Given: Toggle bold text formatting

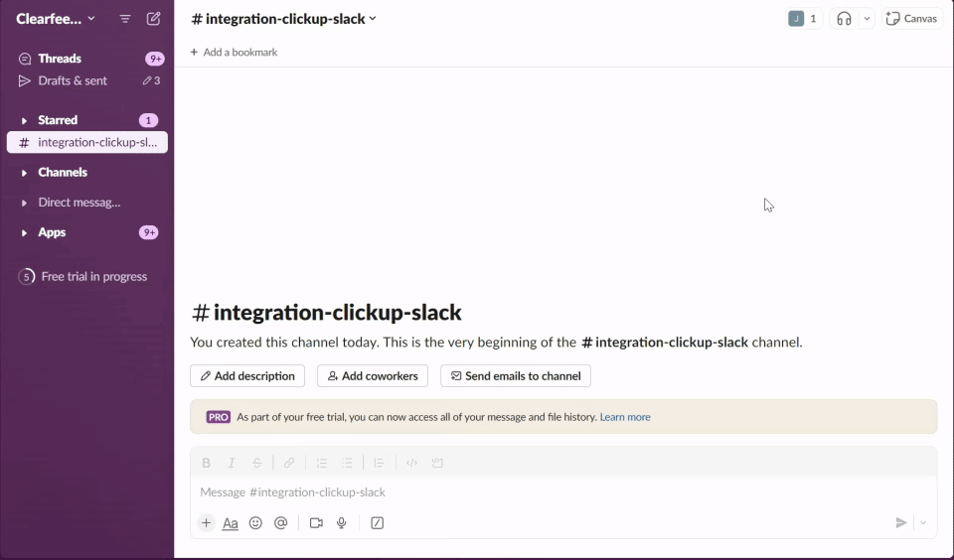Looking at the screenshot, I should [207, 463].
